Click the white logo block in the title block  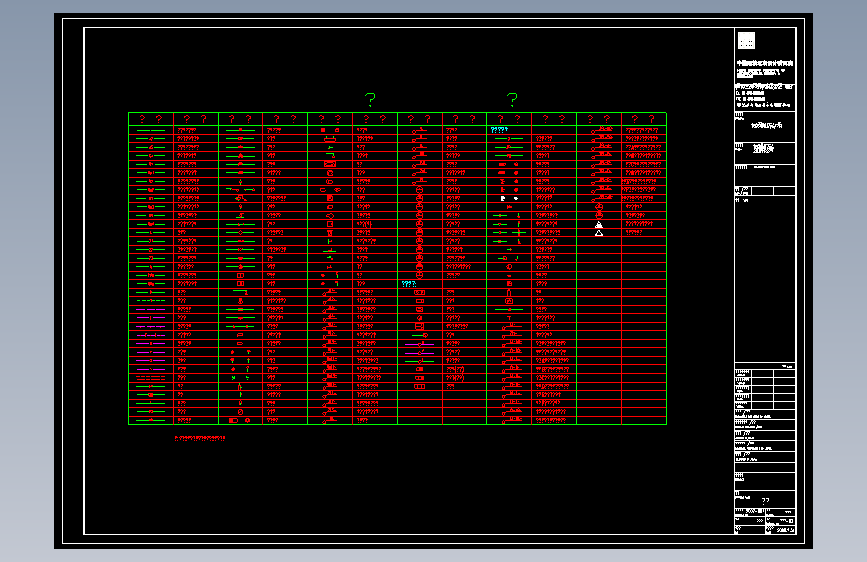tap(746, 40)
